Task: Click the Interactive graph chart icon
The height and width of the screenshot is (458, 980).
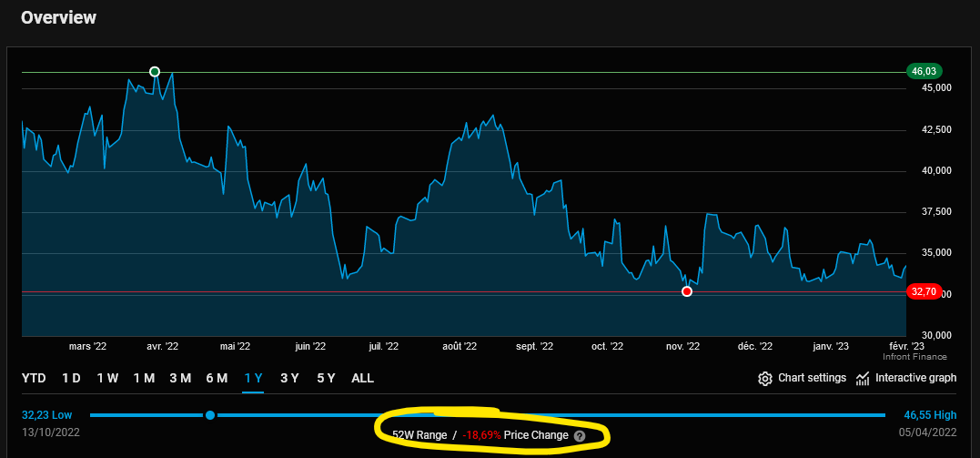Action: [863, 378]
